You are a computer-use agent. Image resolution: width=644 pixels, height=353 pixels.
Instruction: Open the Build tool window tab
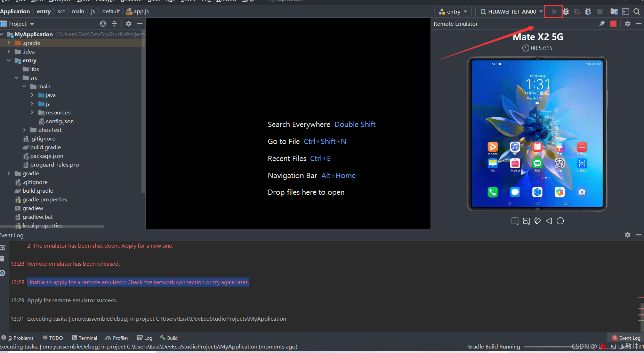point(169,338)
